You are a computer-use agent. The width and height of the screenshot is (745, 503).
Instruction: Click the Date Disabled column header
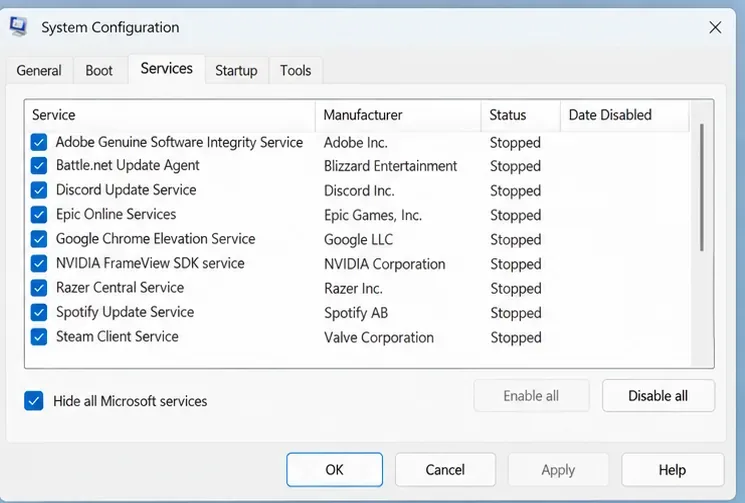pyautogui.click(x=624, y=115)
